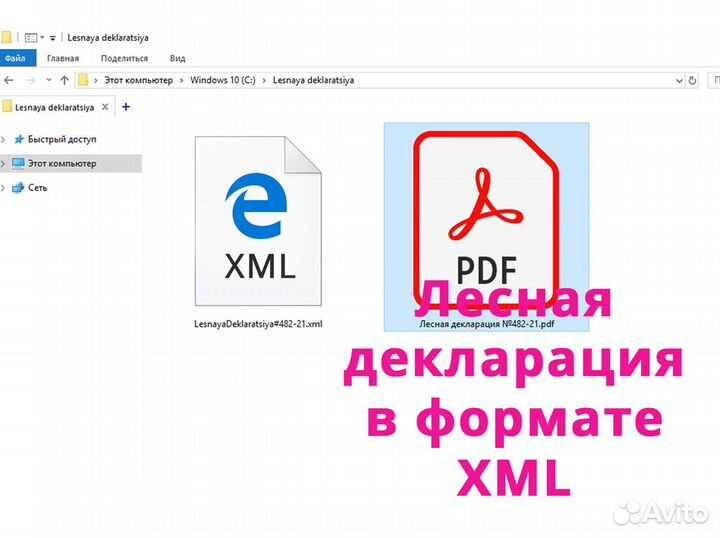This screenshot has height=538, width=720.
Task: Click Windows 10 (C:) in address path
Action: (x=223, y=80)
